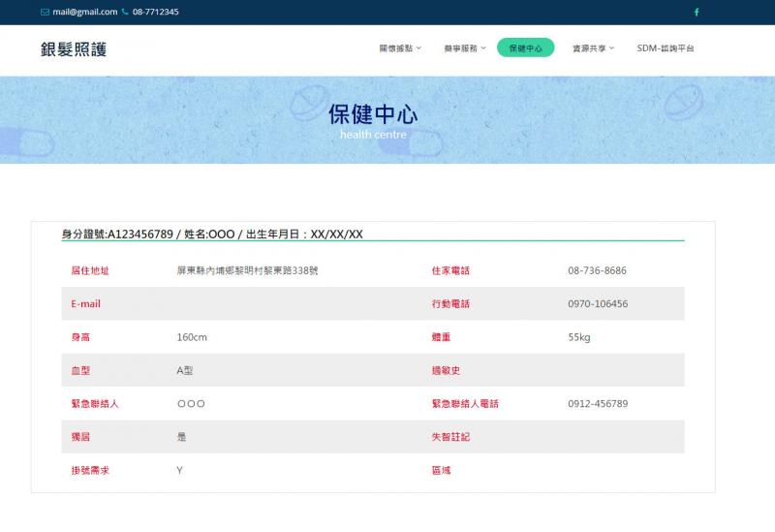
Task: Click the envelope mail icon
Action: click(x=45, y=13)
